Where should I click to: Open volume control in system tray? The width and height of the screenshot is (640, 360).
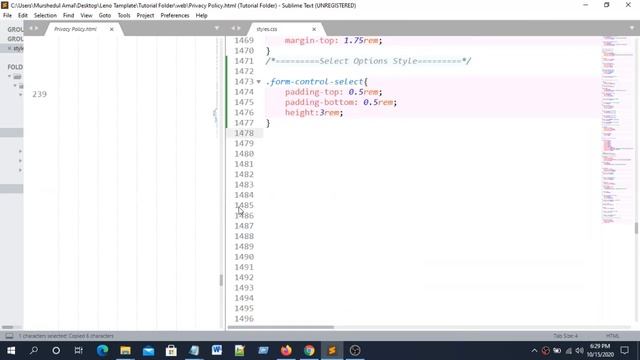point(579,351)
